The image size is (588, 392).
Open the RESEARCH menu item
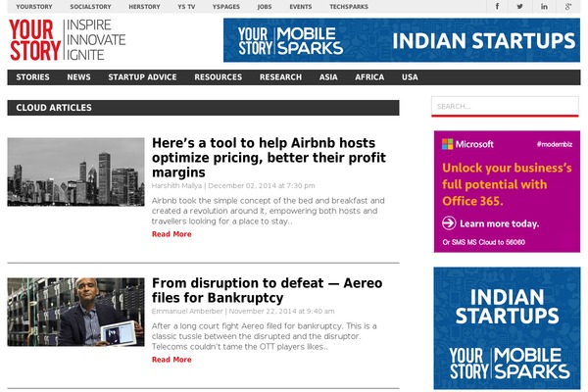(x=280, y=77)
